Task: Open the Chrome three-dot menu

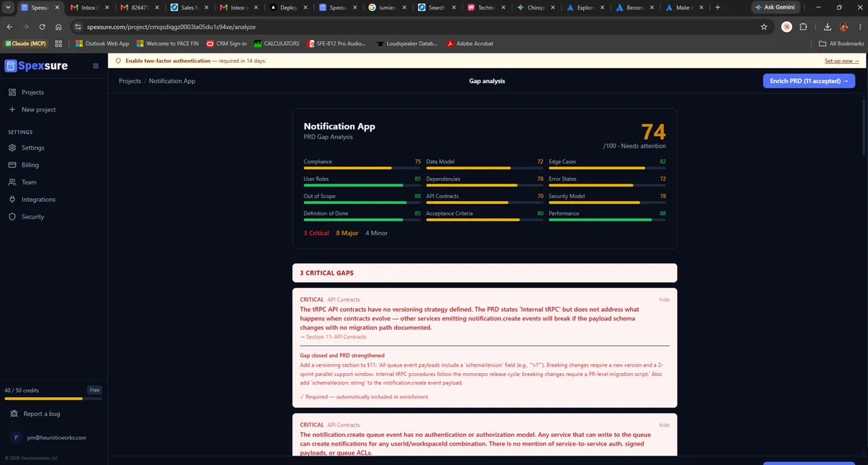Action: [859, 27]
